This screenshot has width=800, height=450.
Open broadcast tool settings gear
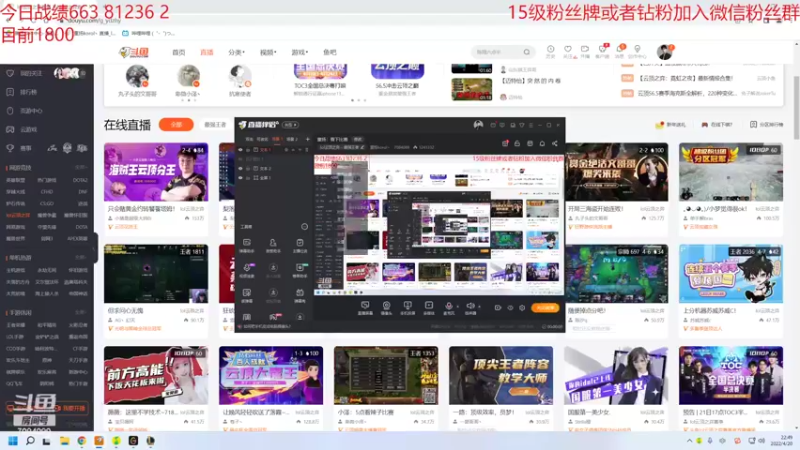point(522,308)
